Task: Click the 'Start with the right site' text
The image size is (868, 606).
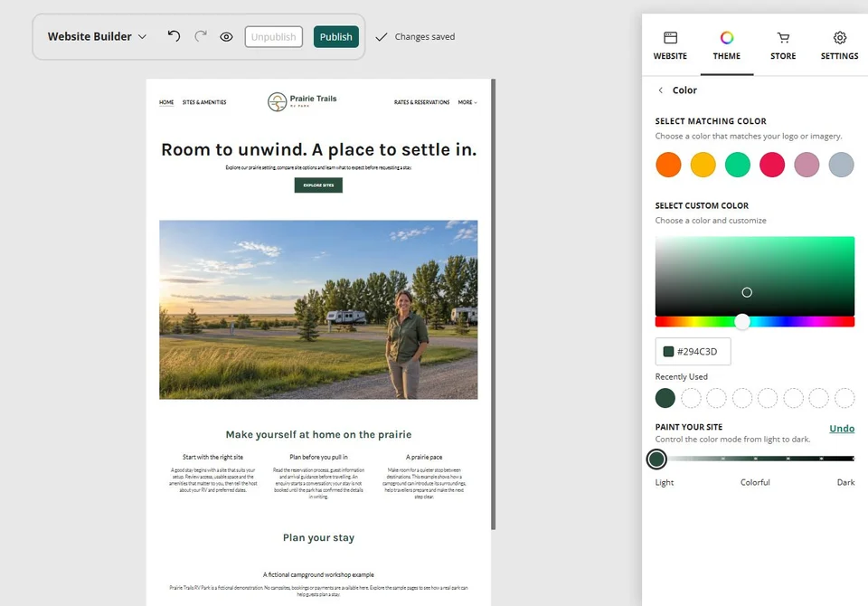Action: coord(212,457)
